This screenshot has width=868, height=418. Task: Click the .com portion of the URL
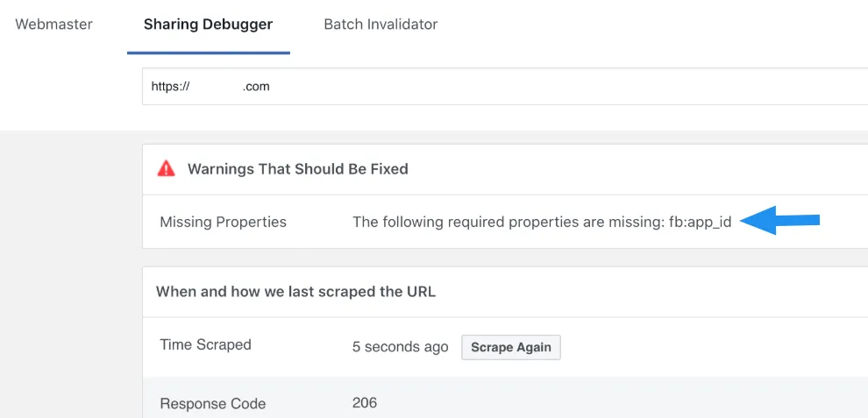(x=256, y=87)
